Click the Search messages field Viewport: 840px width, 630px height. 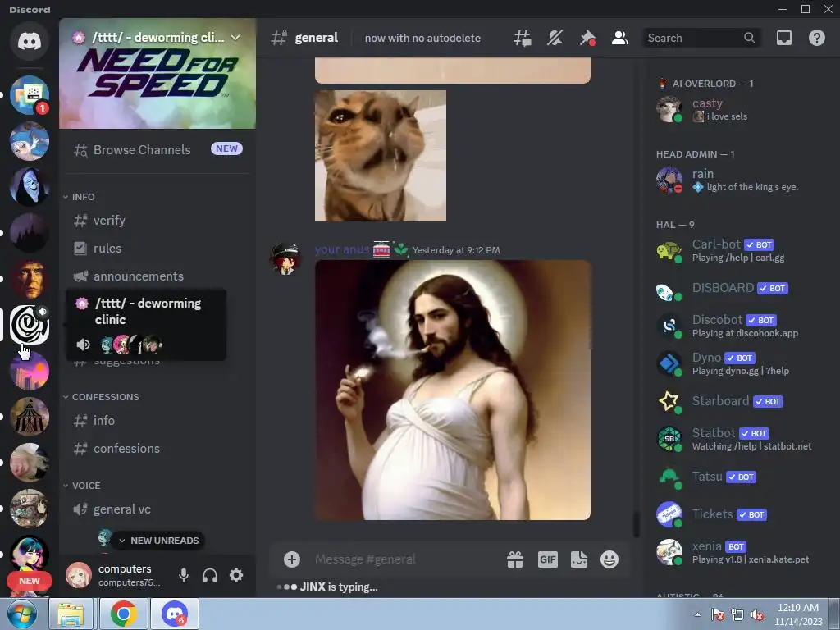tap(701, 38)
